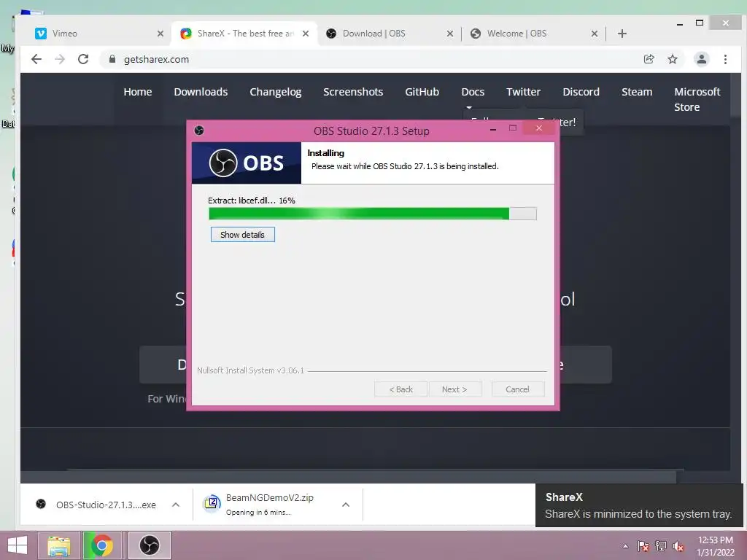Image resolution: width=747 pixels, height=560 pixels.
Task: Open Chrome profile menu
Action: point(701,59)
